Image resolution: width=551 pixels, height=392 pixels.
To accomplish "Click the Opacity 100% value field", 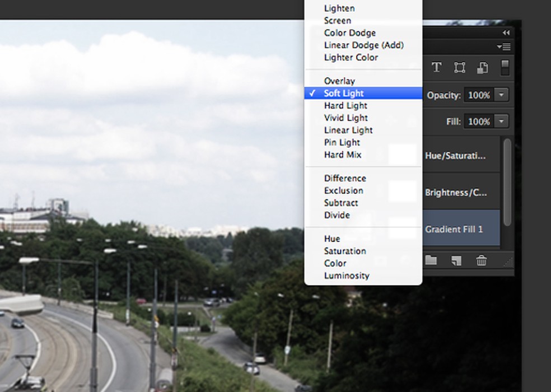I will (x=479, y=95).
